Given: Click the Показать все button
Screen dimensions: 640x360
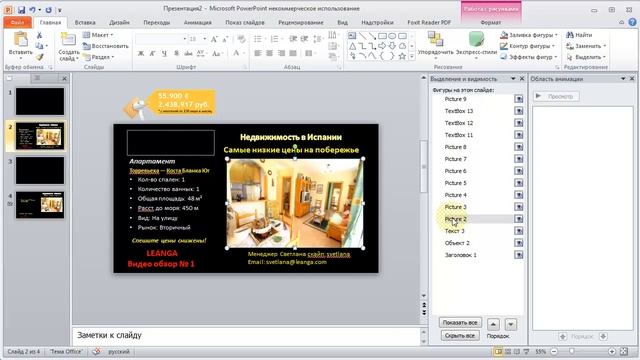Looking at the screenshot, I should point(460,322).
